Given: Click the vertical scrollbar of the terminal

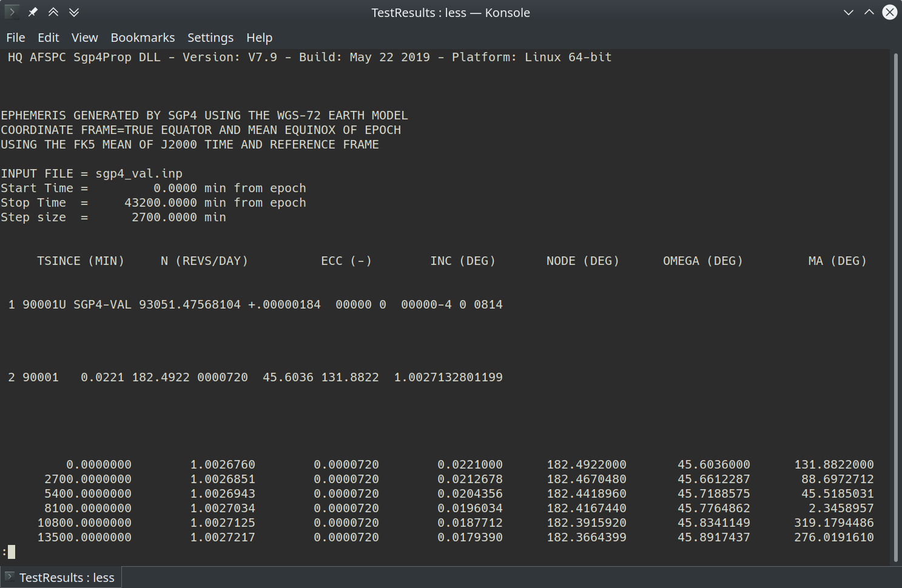Looking at the screenshot, I should point(896,303).
